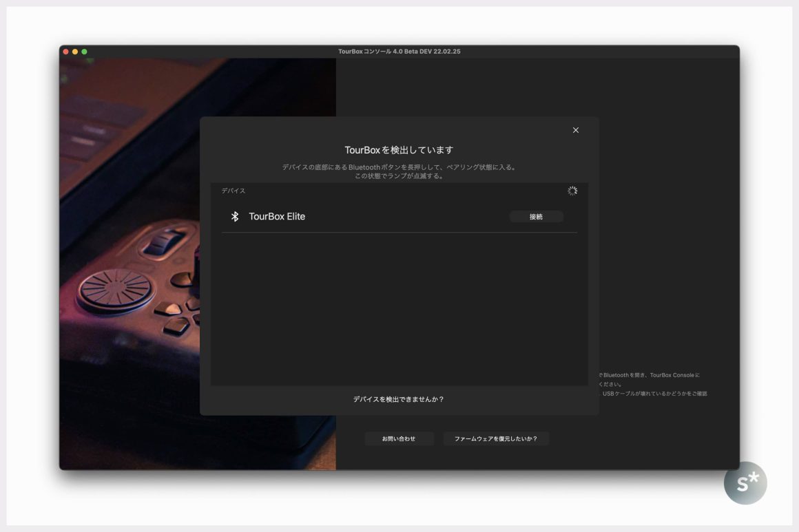
Task: Click the TourBoxを検出しています dialog heading
Action: pyautogui.click(x=399, y=150)
